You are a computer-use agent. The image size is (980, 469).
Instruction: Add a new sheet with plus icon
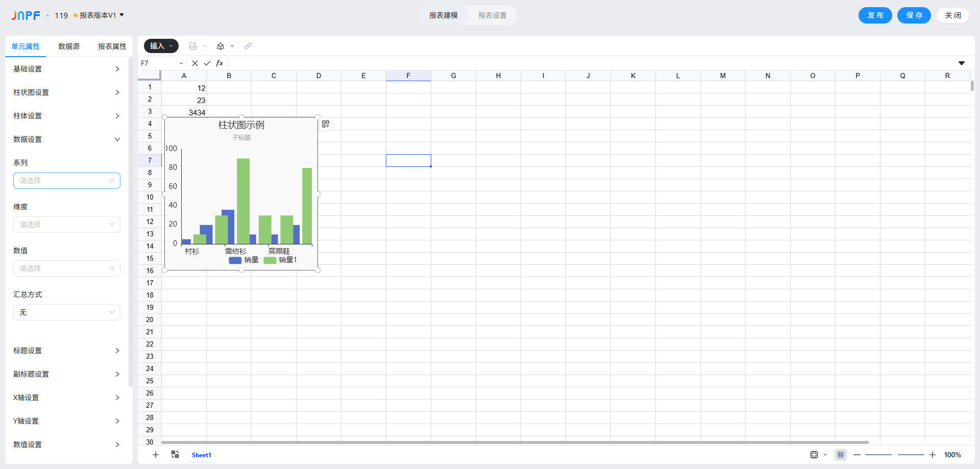(156, 455)
